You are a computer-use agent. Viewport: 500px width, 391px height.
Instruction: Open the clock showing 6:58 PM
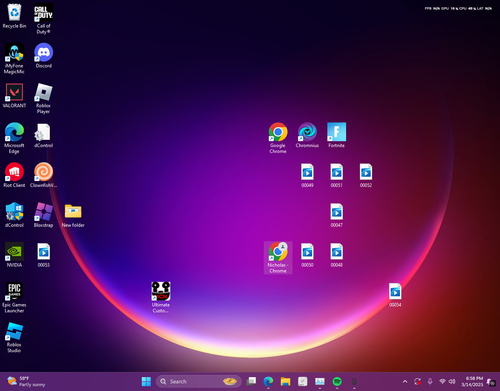[473, 381]
